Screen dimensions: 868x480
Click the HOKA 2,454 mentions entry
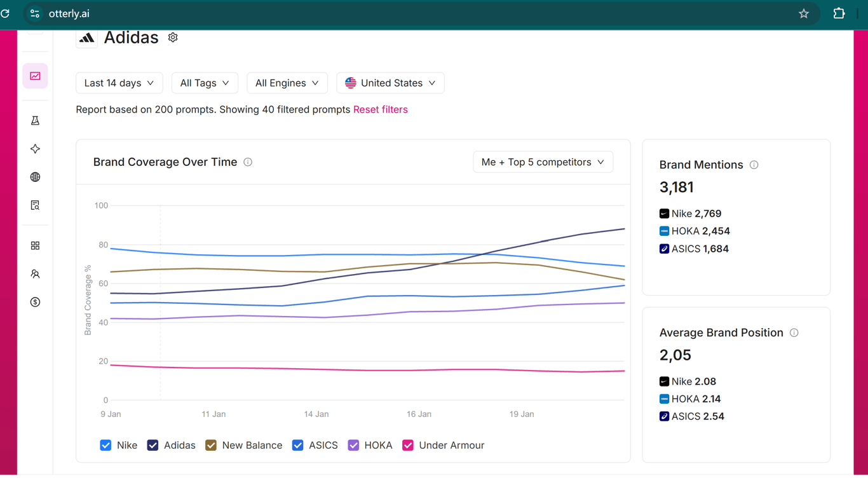(x=695, y=231)
